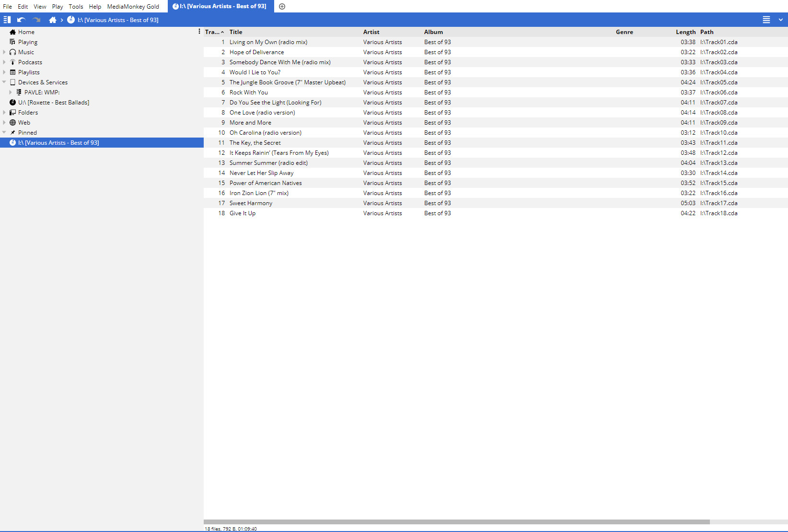The image size is (788, 532).
Task: Open the Podcasts node in sidebar
Action: click(x=30, y=62)
